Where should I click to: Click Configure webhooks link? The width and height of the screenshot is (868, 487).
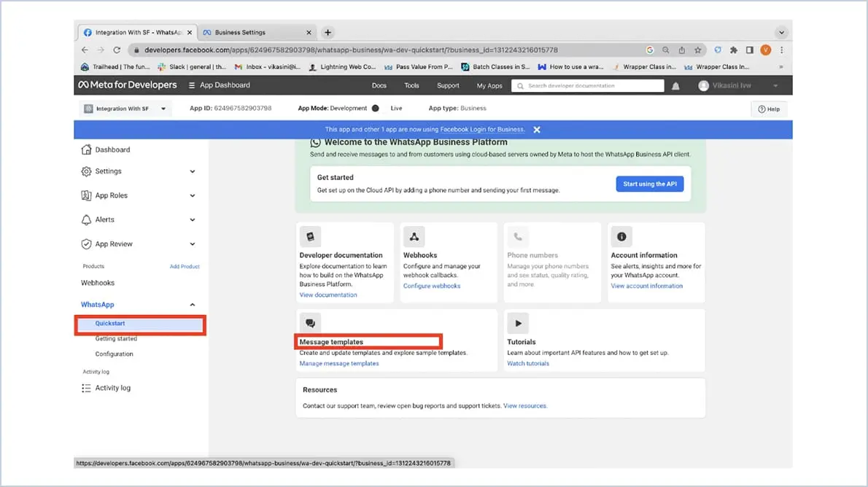[432, 286]
